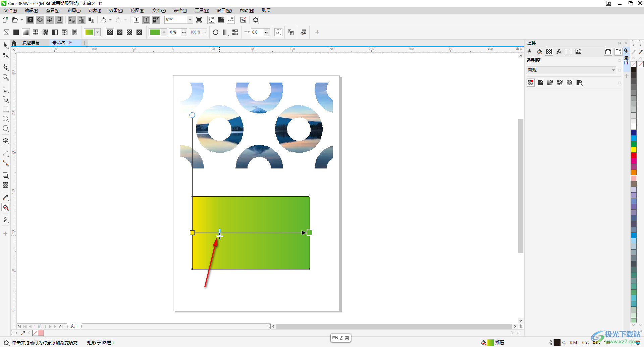This screenshot has height=347, width=644.
Task: Open the zoom level dropdown
Action: tap(190, 20)
